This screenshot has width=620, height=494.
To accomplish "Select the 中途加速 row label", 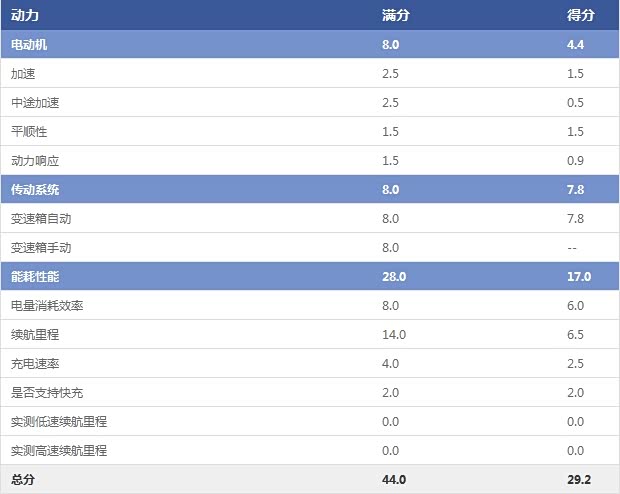I will tap(35, 103).
